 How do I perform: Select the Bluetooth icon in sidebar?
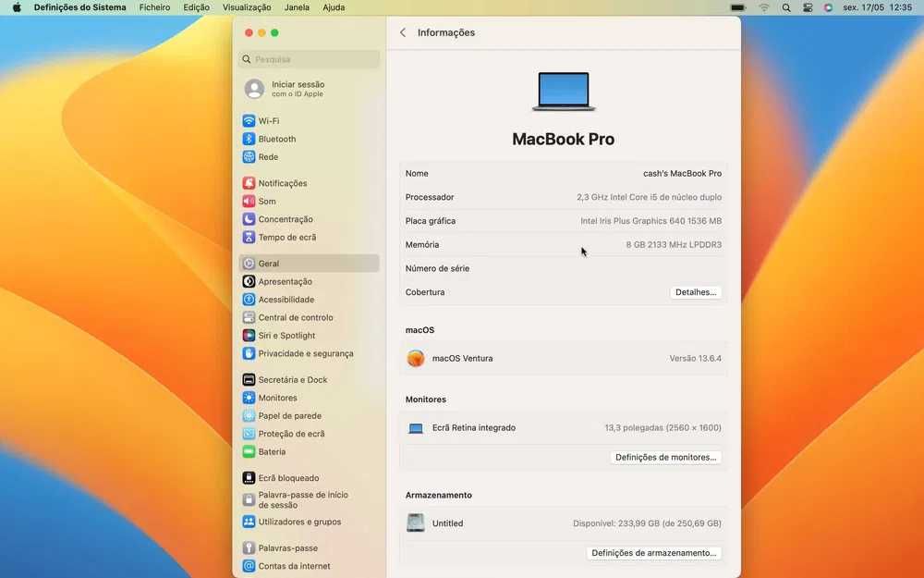point(249,139)
